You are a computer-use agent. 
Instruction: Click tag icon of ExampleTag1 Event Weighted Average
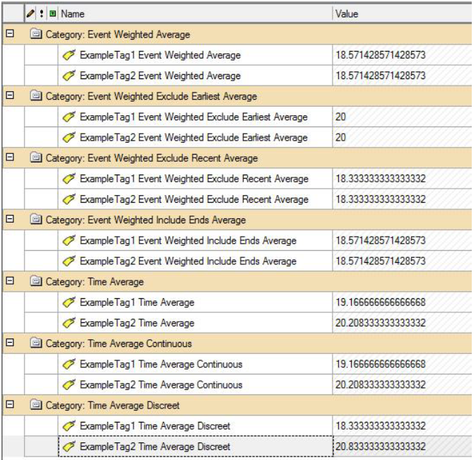point(69,54)
